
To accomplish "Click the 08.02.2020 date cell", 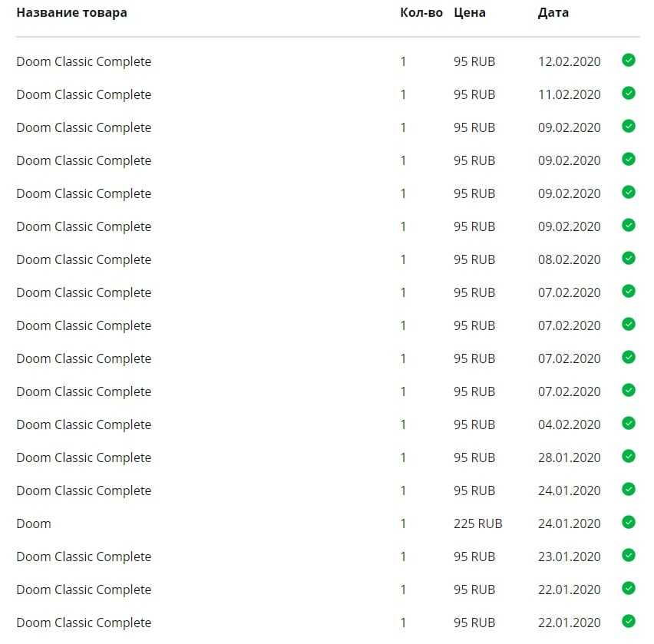I will pos(569,259).
